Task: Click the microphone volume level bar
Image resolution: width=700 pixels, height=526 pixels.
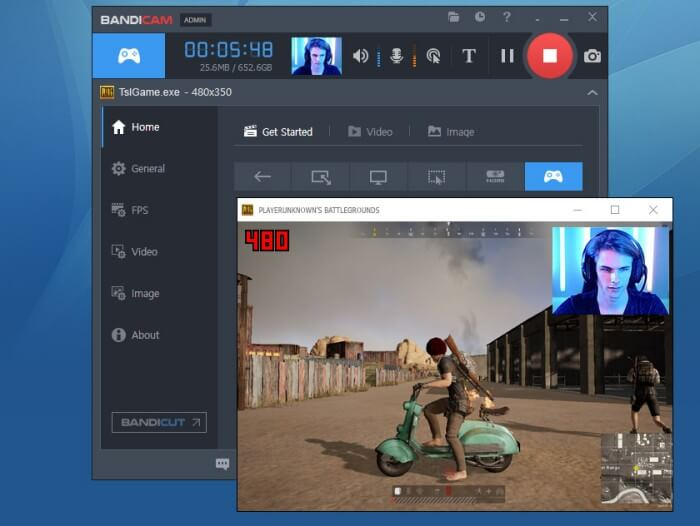Action: coord(414,56)
